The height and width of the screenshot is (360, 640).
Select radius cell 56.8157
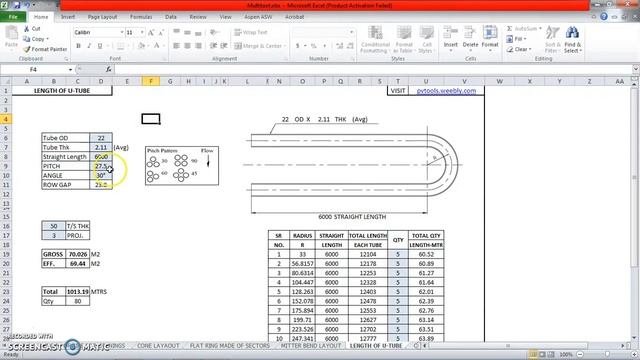coord(302,264)
